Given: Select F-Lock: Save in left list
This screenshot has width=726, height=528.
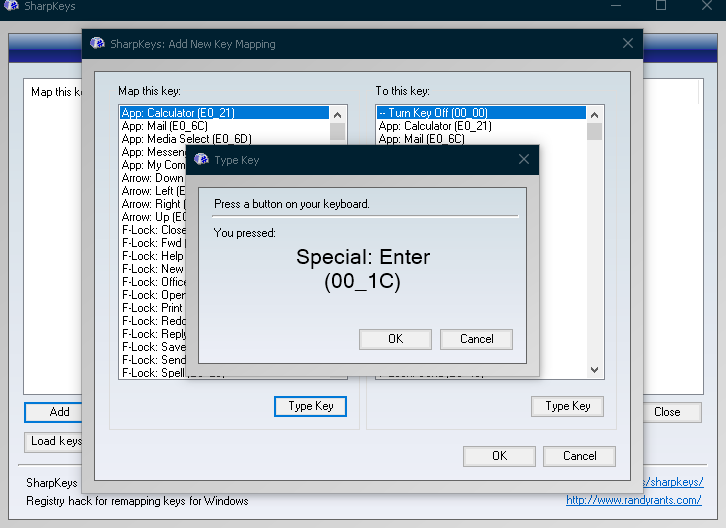Looking at the screenshot, I should tap(153, 346).
